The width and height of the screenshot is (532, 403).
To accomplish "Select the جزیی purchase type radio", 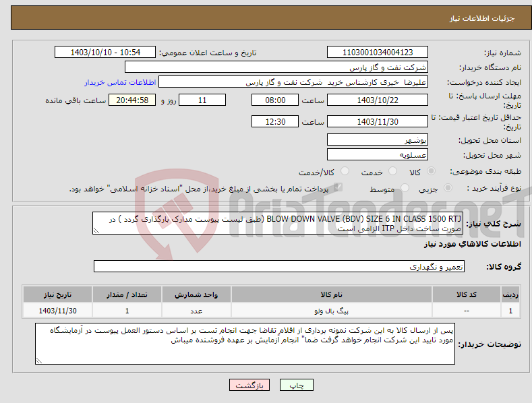I will point(448,188).
